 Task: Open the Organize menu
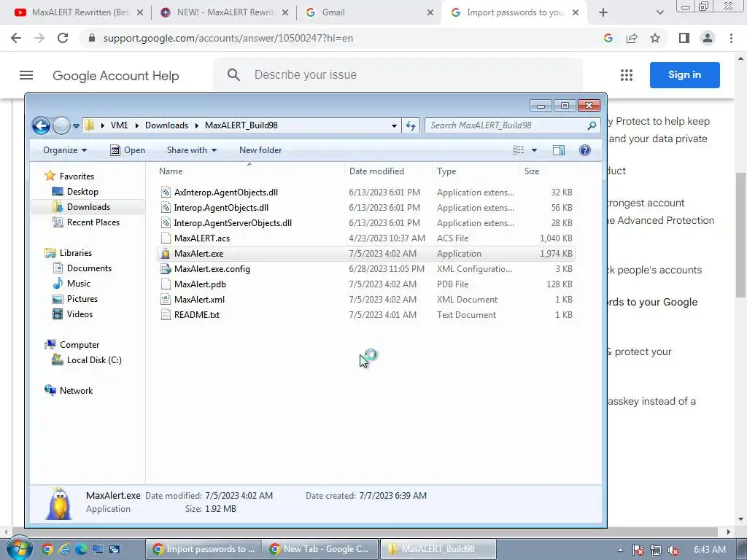(x=65, y=150)
